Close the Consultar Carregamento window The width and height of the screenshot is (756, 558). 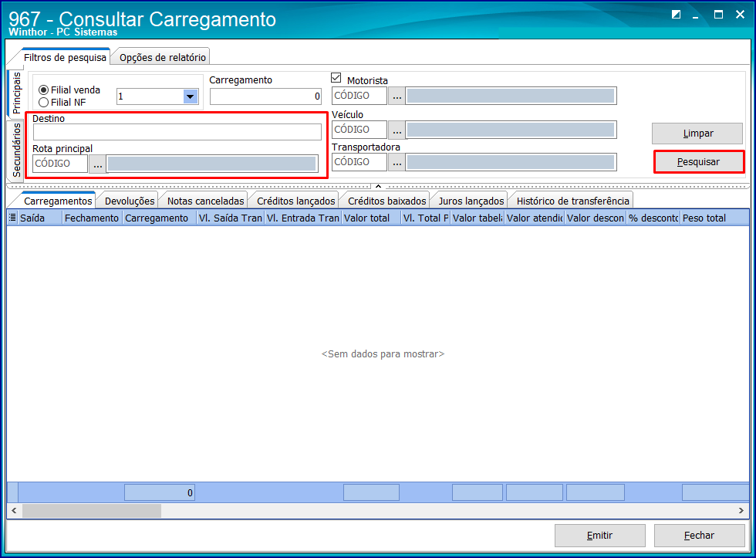point(740,15)
